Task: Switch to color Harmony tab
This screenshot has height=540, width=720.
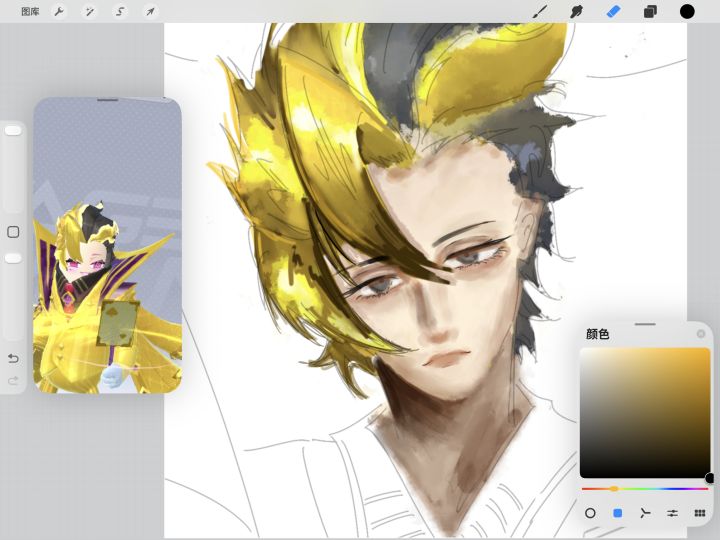Action: click(x=645, y=513)
